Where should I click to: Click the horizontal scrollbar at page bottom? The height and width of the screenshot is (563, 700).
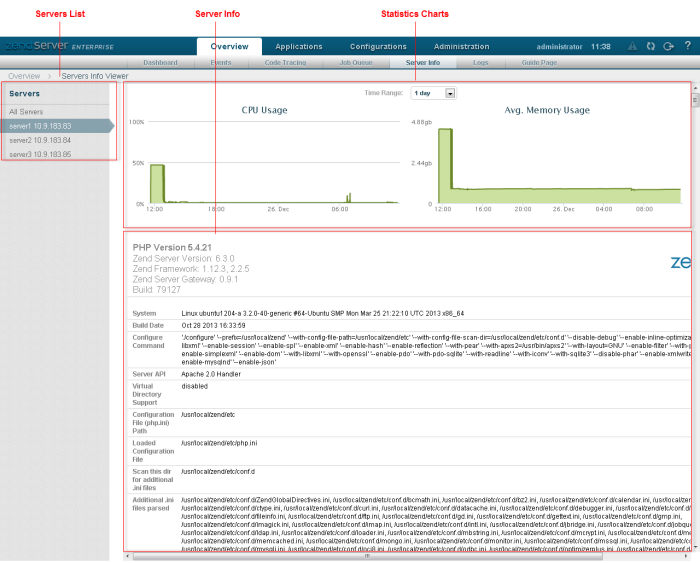[x=400, y=556]
